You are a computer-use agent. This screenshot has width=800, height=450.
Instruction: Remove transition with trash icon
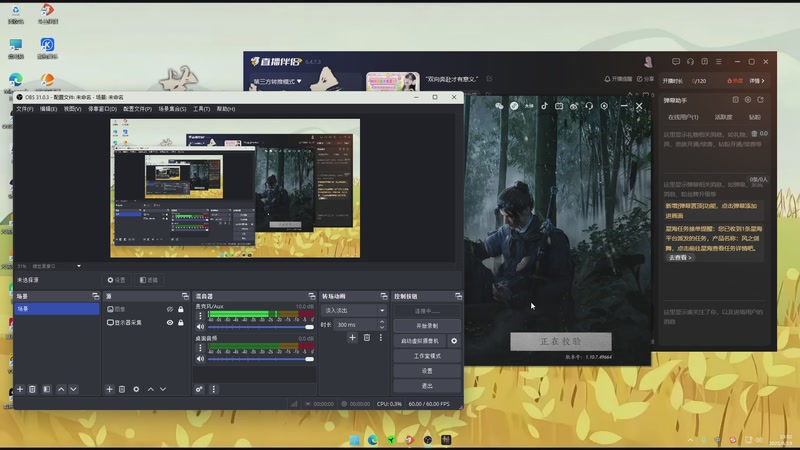coord(367,338)
